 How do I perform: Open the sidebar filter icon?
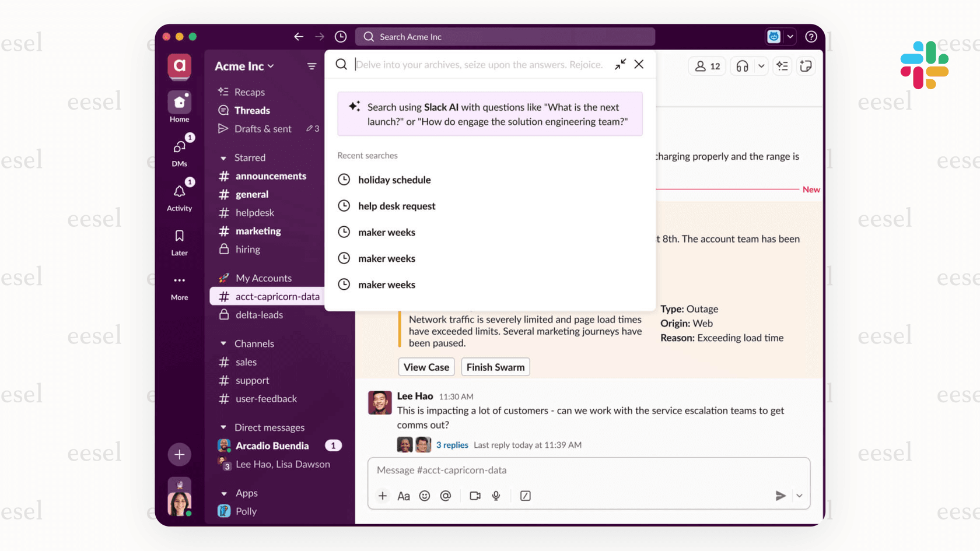311,66
